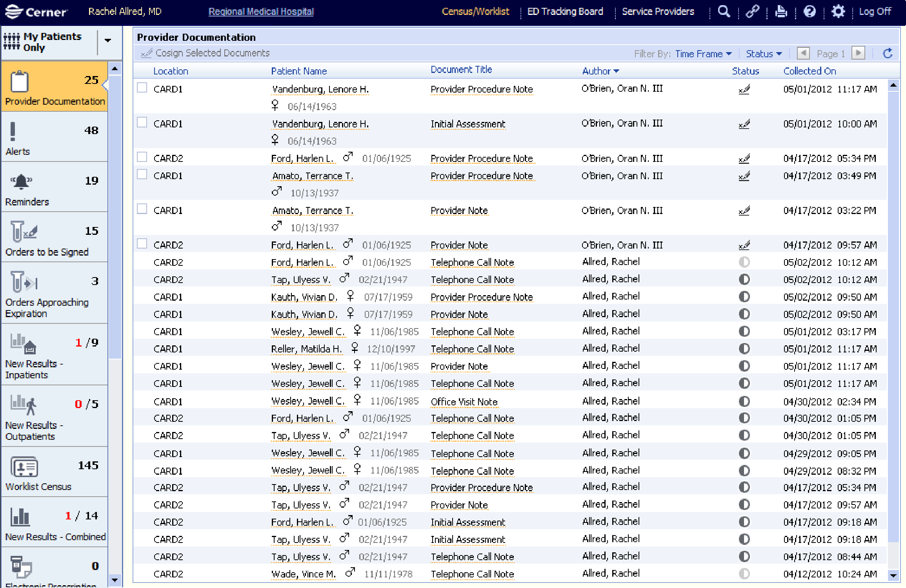Click the chain link icon in header
The image size is (906, 588).
(752, 11)
